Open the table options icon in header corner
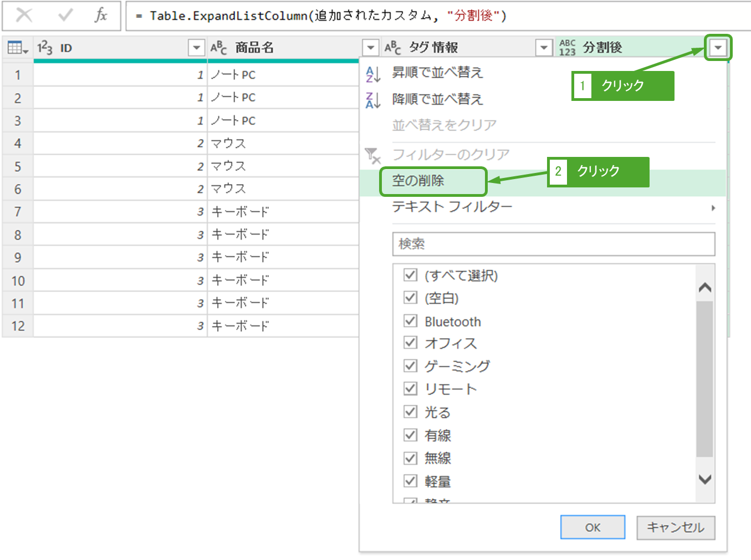This screenshot has height=560, width=751. [x=18, y=48]
